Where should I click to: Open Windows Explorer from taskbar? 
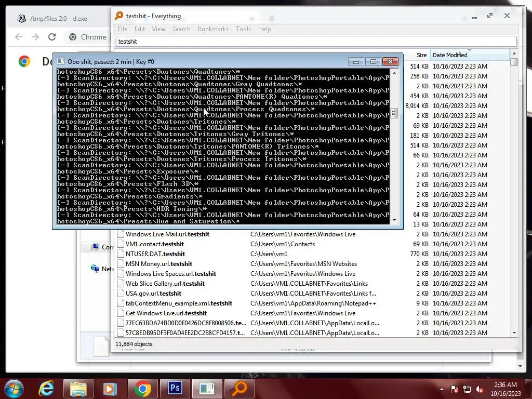tap(78, 389)
